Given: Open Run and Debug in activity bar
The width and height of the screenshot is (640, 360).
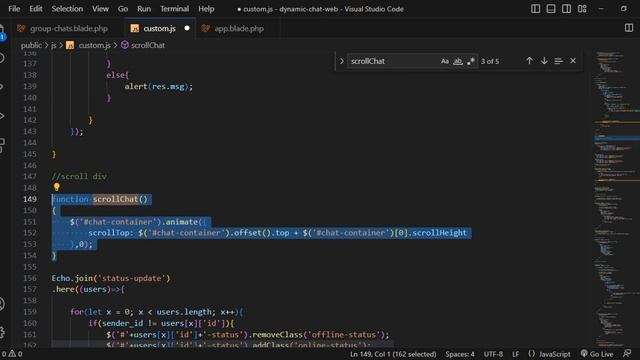Looking at the screenshot, I should (2, 116).
